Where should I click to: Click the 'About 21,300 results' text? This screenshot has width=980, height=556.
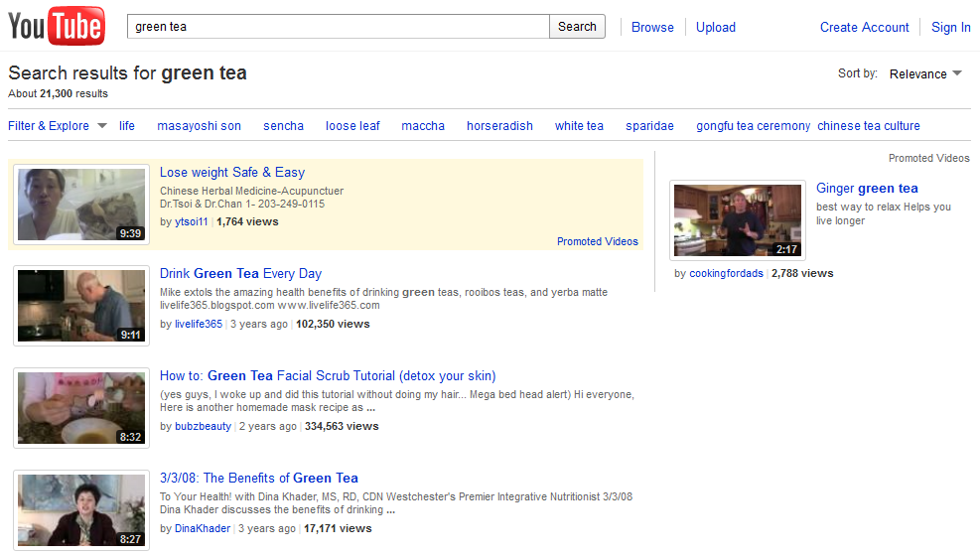pyautogui.click(x=59, y=93)
